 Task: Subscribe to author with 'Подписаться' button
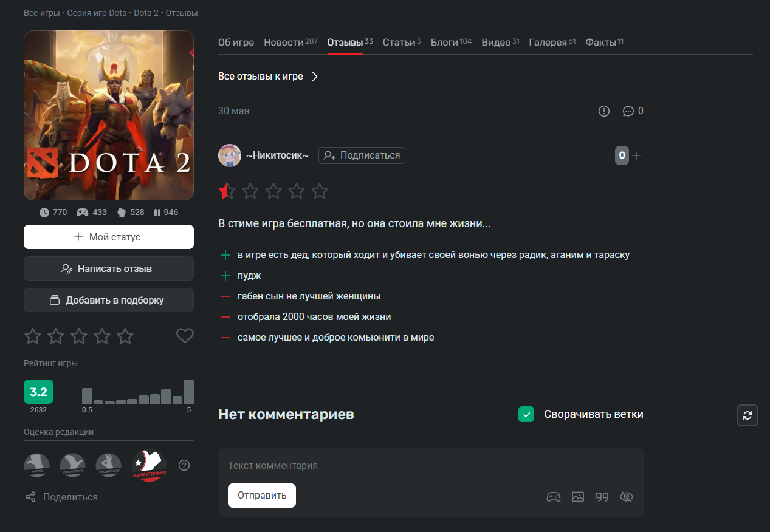(x=362, y=155)
